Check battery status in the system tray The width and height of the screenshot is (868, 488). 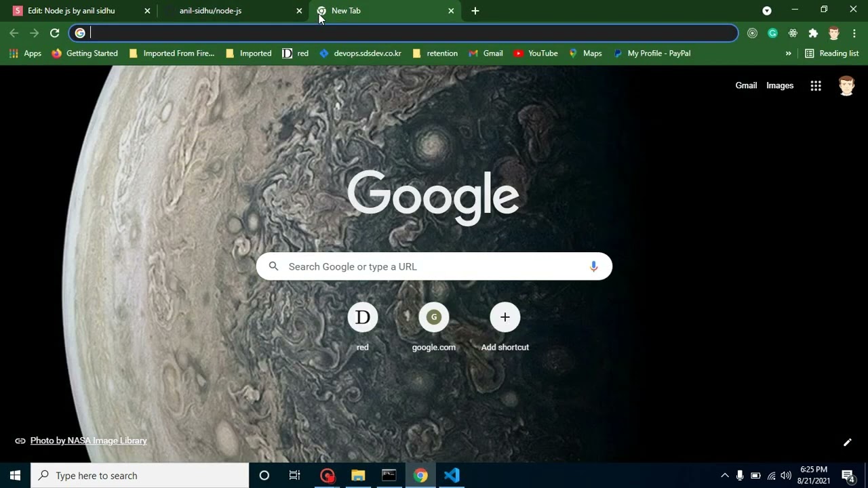[x=755, y=476]
